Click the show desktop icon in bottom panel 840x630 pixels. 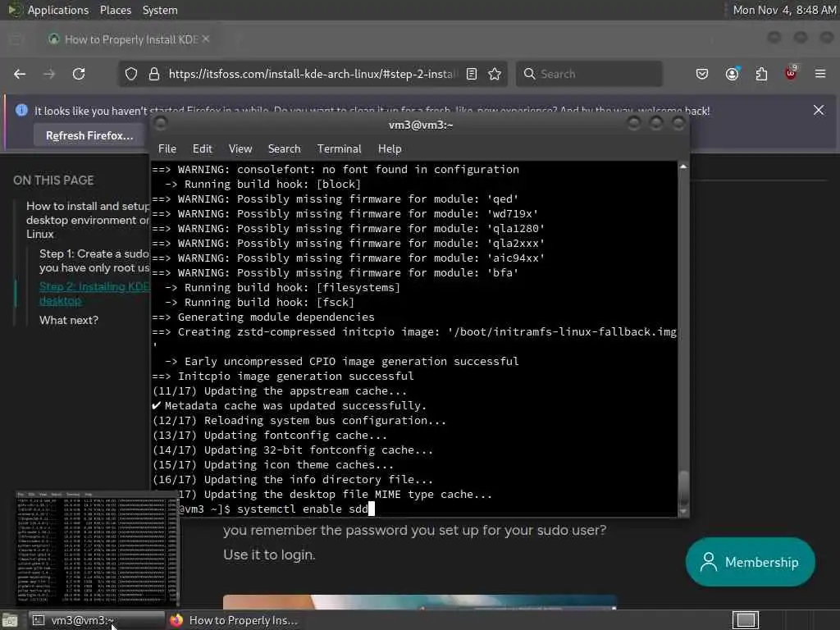pos(10,620)
